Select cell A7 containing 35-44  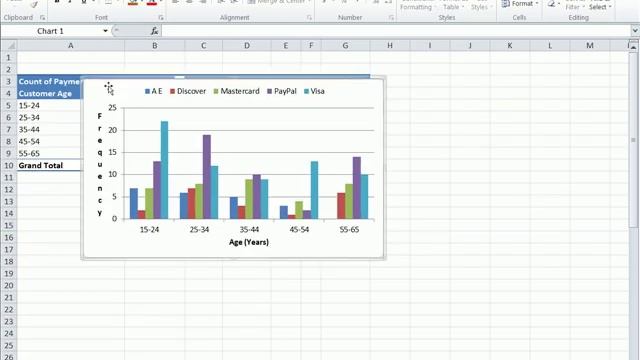49,129
